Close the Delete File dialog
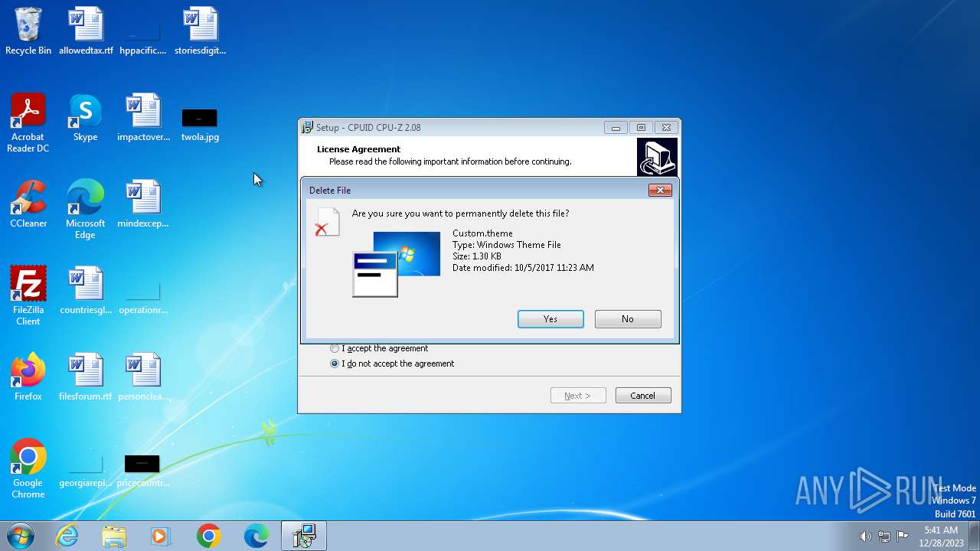Viewport: 980px width, 551px height. click(x=660, y=191)
